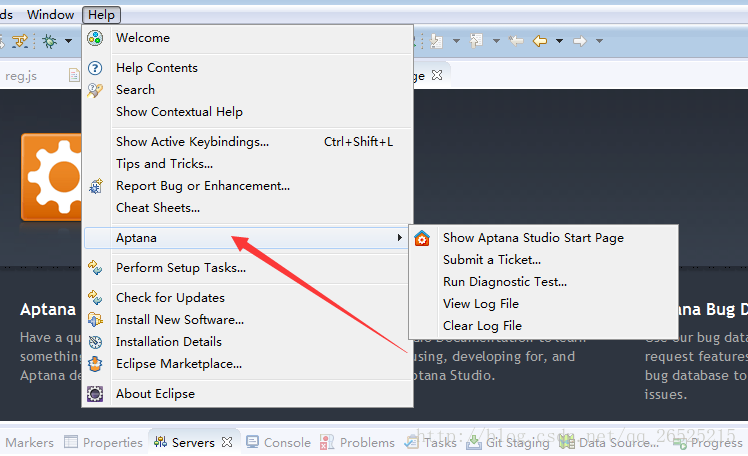
Task: Click the skip breakpoints toolbar icon
Action: point(20,41)
